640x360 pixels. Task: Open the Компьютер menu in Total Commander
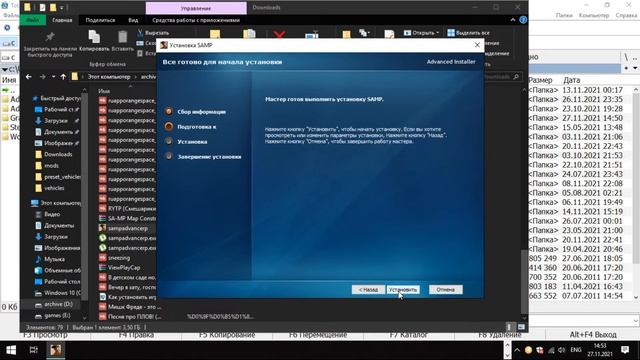594,15
